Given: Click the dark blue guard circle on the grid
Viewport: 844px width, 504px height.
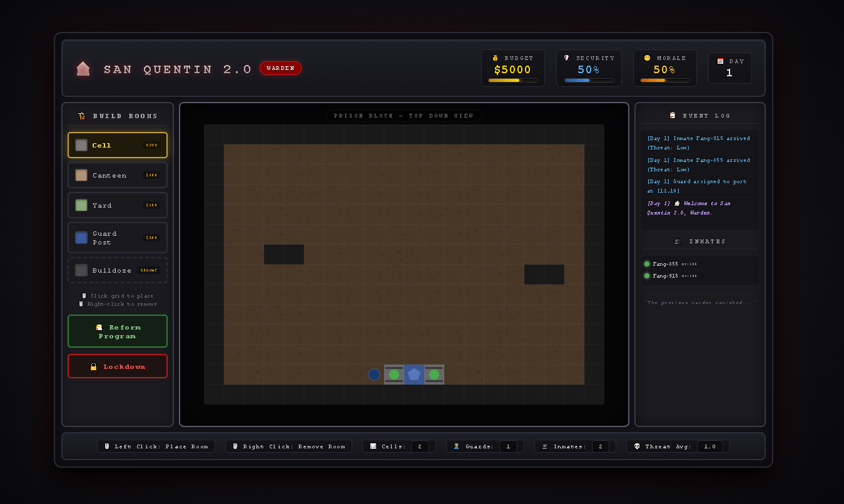Looking at the screenshot, I should [x=374, y=375].
